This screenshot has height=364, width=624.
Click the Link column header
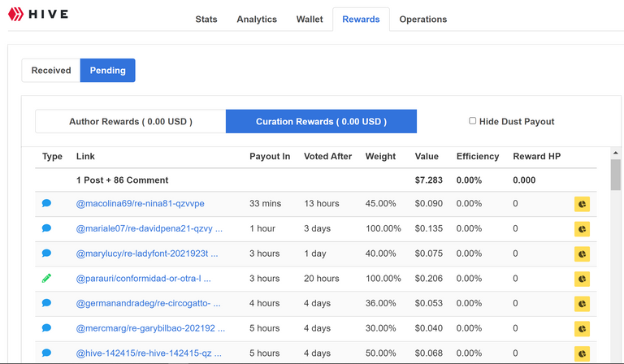pyautogui.click(x=85, y=156)
